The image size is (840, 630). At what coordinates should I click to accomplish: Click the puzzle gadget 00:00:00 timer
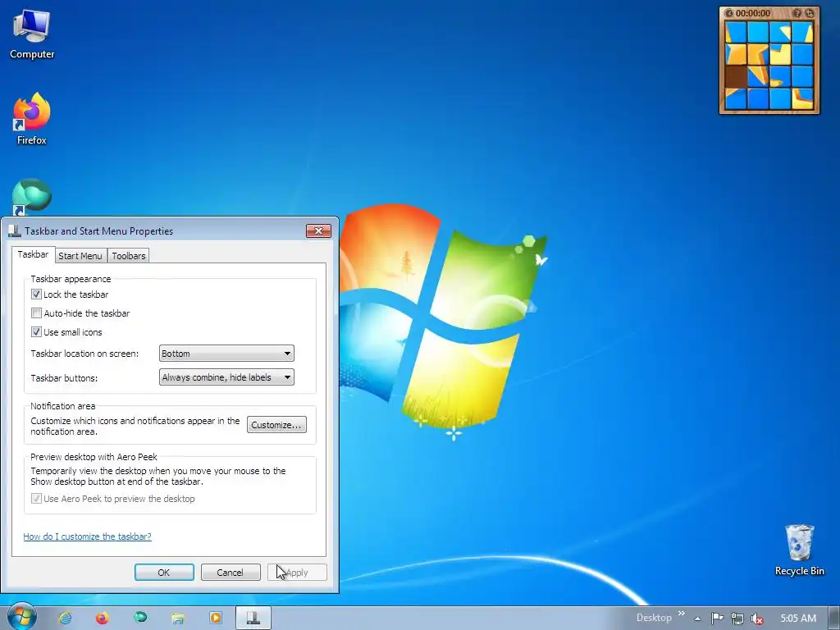(753, 13)
